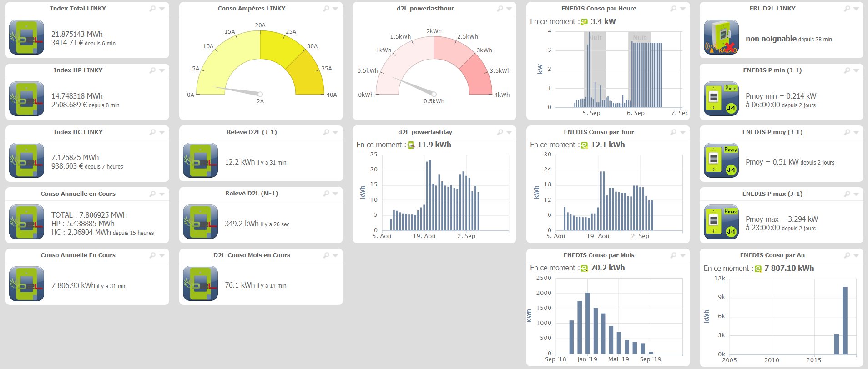Image resolution: width=868 pixels, height=369 pixels.
Task: Open search magnifier on ENEDIS Conso par Jour
Action: (673, 132)
